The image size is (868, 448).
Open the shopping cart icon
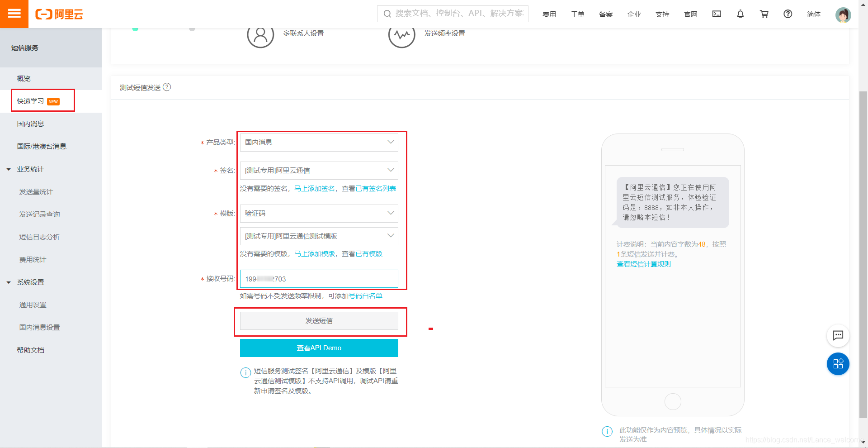pos(764,14)
